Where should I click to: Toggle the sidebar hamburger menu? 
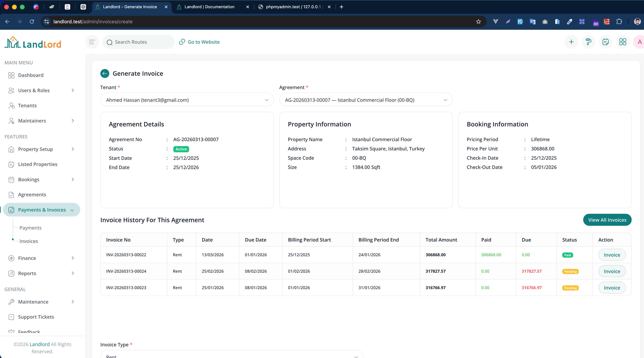pos(92,42)
